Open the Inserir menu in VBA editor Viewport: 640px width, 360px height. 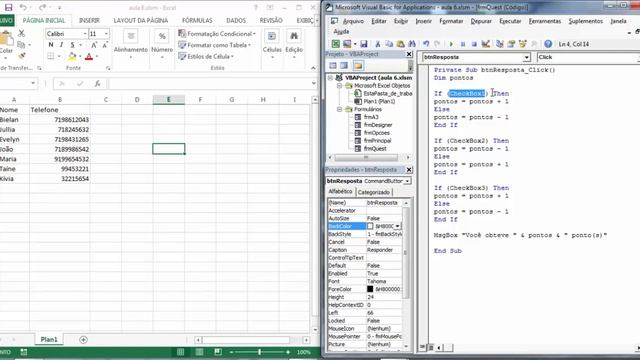pos(423,21)
